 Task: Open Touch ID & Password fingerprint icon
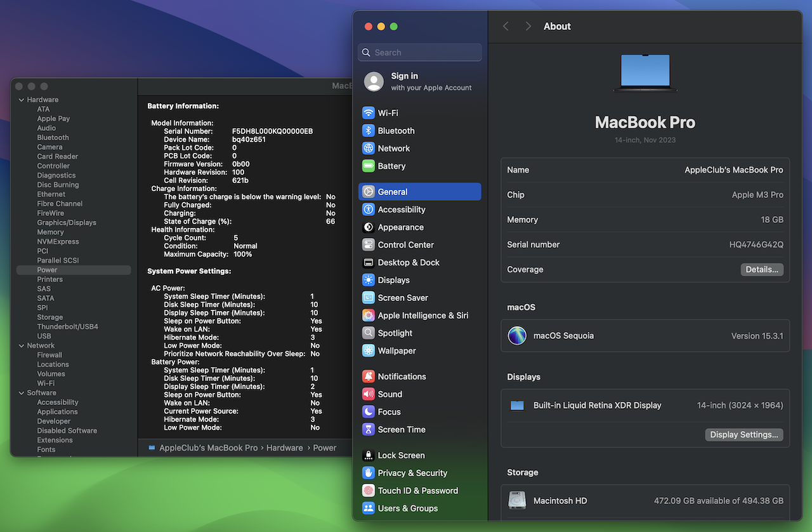[x=369, y=491]
